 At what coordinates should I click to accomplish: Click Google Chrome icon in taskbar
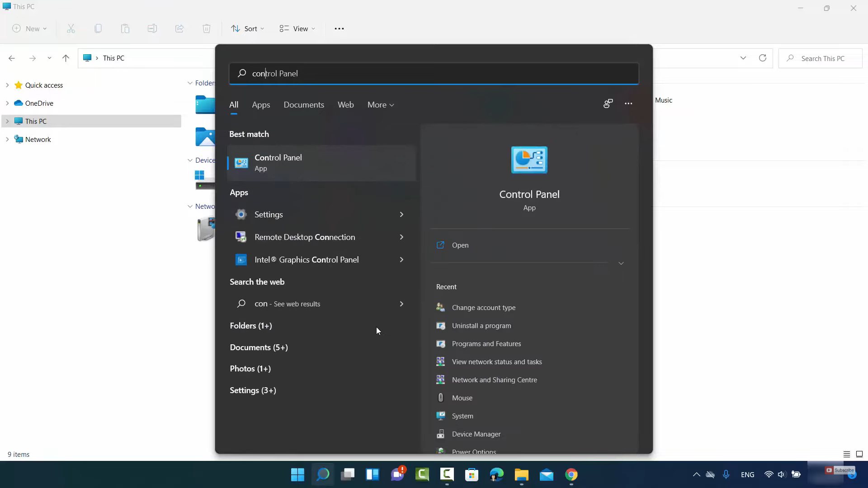(x=571, y=474)
